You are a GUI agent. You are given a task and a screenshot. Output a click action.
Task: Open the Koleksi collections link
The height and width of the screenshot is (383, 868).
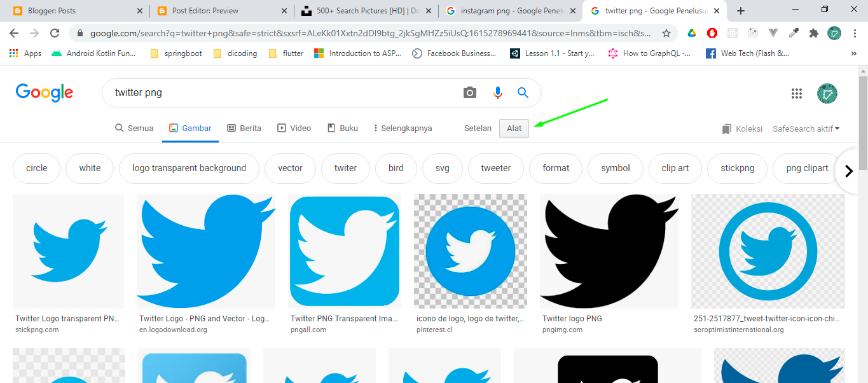pyautogui.click(x=742, y=129)
